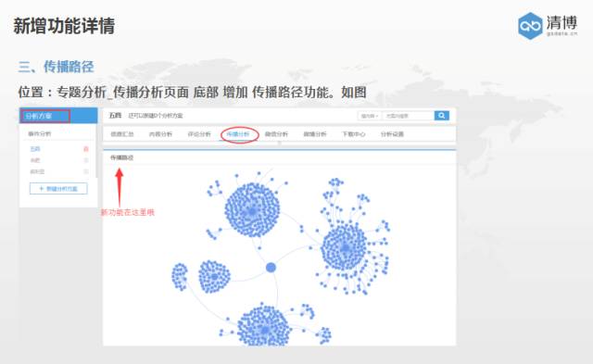The height and width of the screenshot is (364, 593).
Task: Click the red delete icon beside 五四
Action: (x=86, y=149)
